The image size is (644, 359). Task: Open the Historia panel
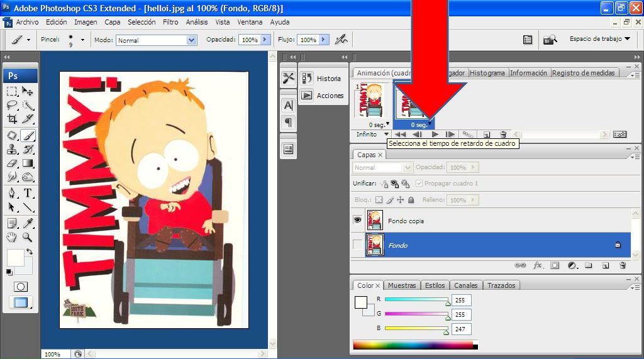coord(323,79)
